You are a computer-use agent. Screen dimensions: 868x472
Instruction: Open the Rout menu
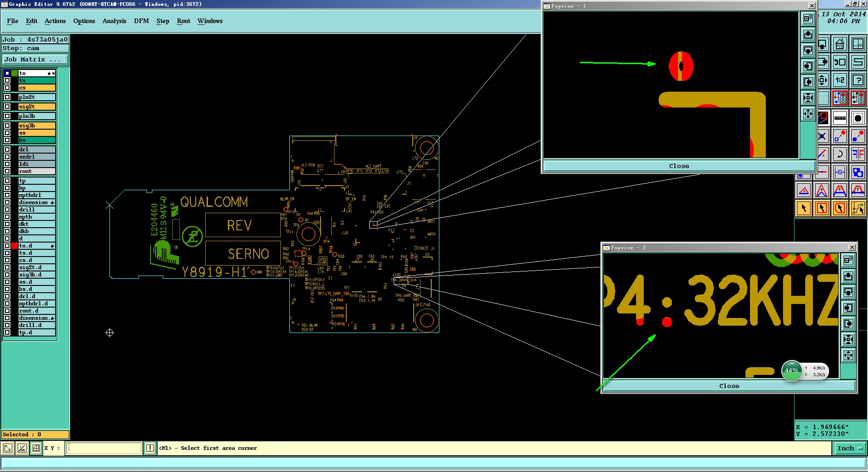click(184, 21)
